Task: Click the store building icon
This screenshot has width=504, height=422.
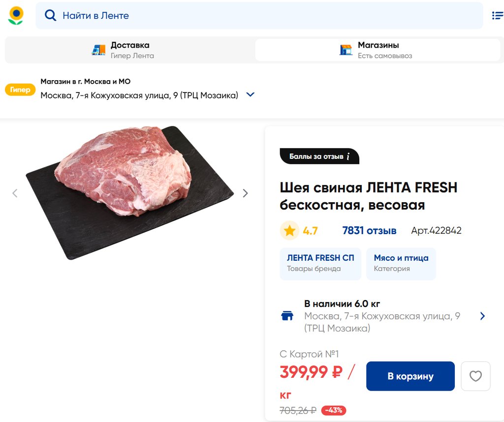Action: pos(346,50)
